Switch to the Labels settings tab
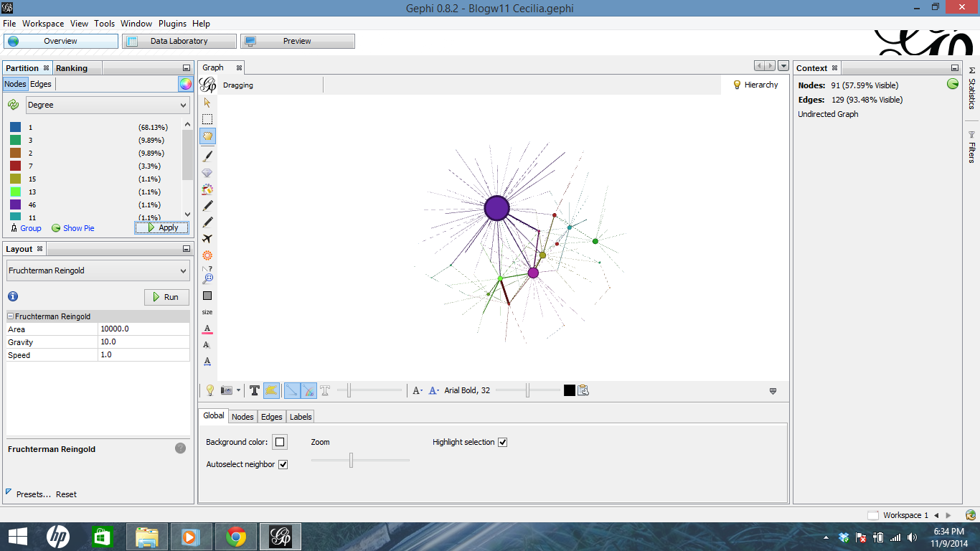The width and height of the screenshot is (980, 551). pyautogui.click(x=301, y=417)
